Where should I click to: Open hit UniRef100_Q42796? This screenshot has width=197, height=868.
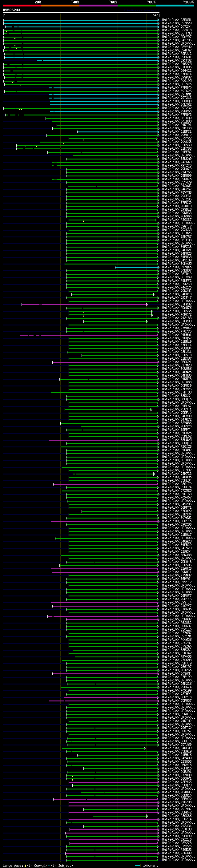176,40
